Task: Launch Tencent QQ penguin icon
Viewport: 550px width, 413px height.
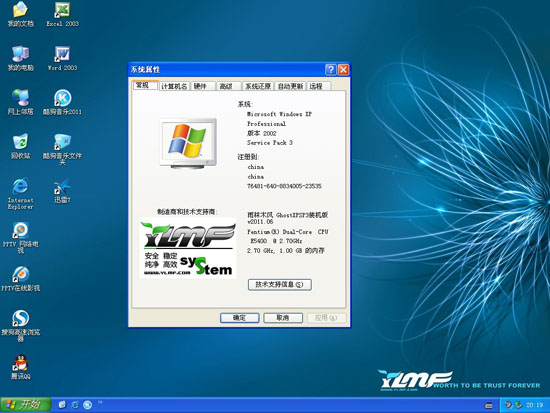Action: click(x=21, y=367)
